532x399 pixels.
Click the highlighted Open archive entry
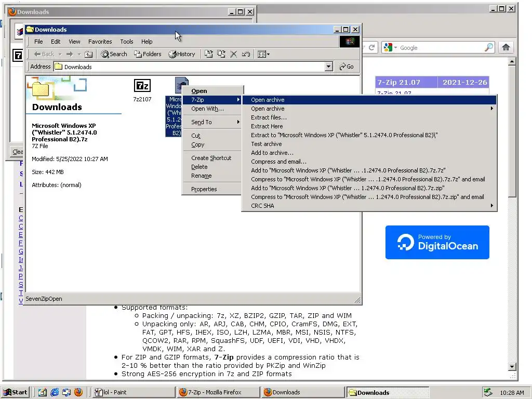point(369,100)
